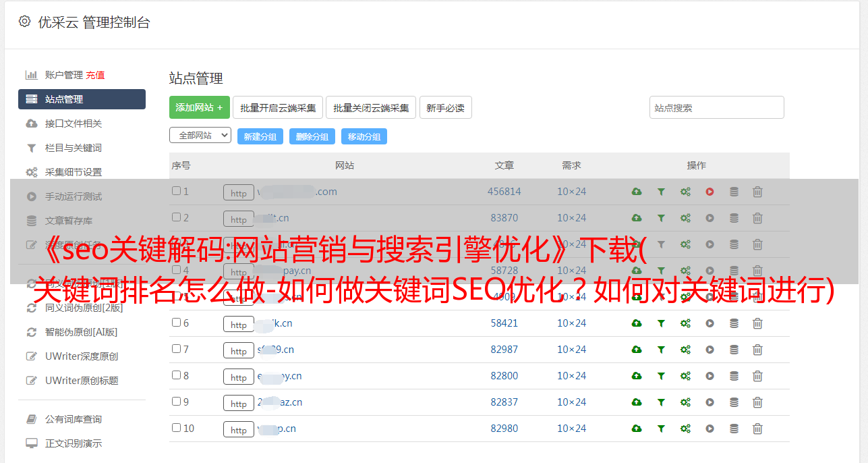The image size is (868, 463).
Task: Click the 删除分组 button
Action: 312,136
